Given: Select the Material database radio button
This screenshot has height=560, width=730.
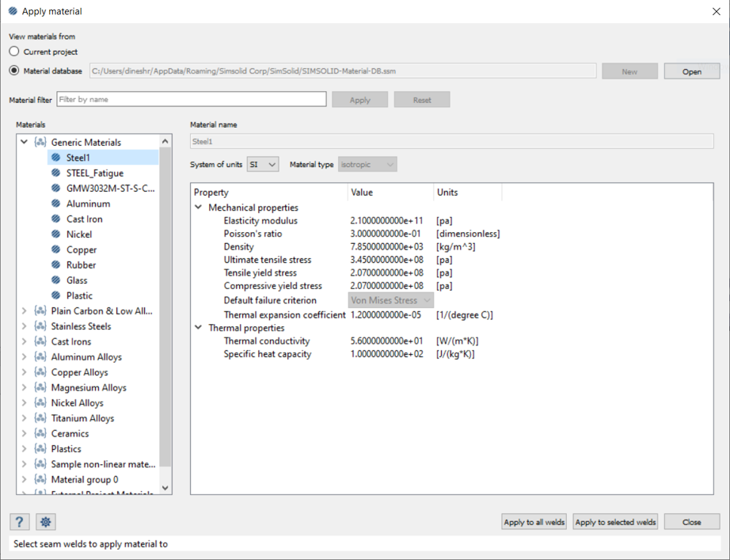Looking at the screenshot, I should tap(14, 70).
